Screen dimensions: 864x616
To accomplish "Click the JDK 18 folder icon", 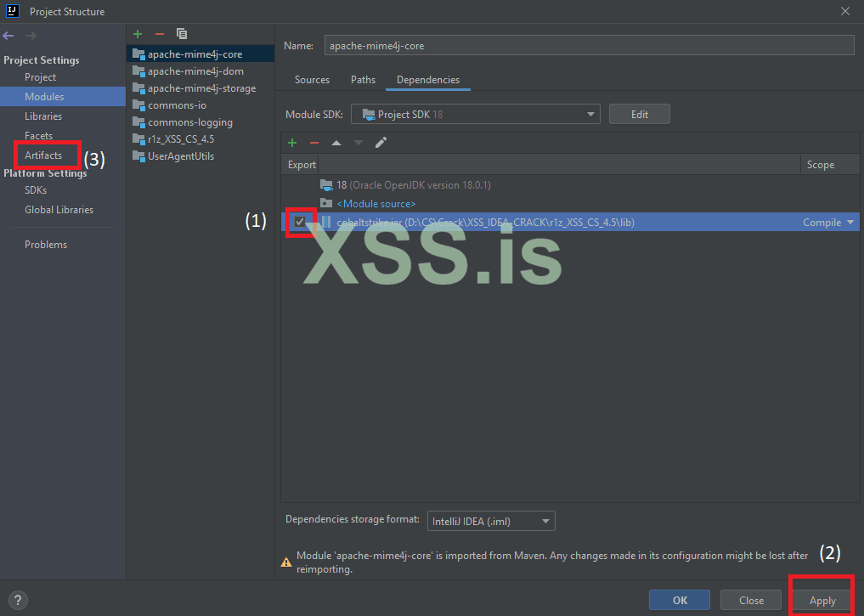I will pos(326,184).
